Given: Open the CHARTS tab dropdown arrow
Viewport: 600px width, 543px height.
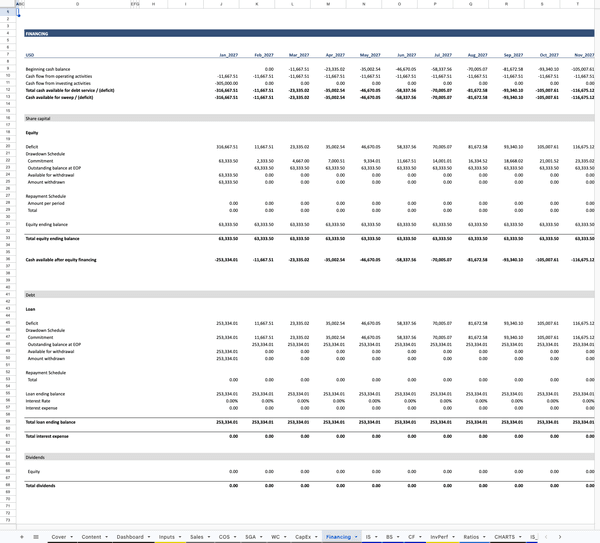Looking at the screenshot, I should point(520,537).
